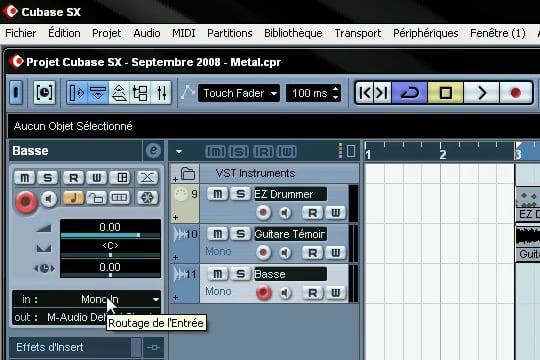
Task: Toggle the musical timebase note icon
Action: 73,198
